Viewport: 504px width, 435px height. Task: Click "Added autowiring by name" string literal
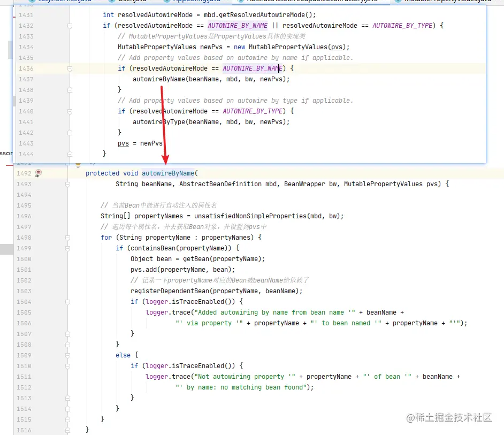(275, 312)
